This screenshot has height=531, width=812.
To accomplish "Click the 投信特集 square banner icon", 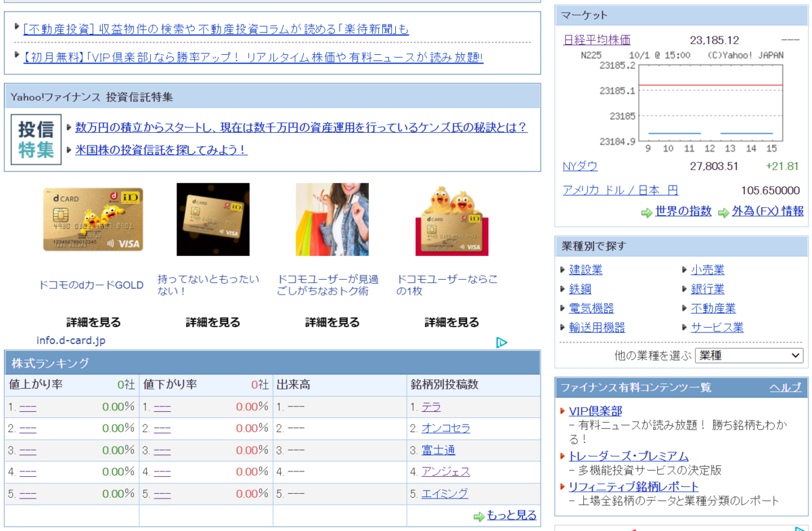I will point(35,140).
